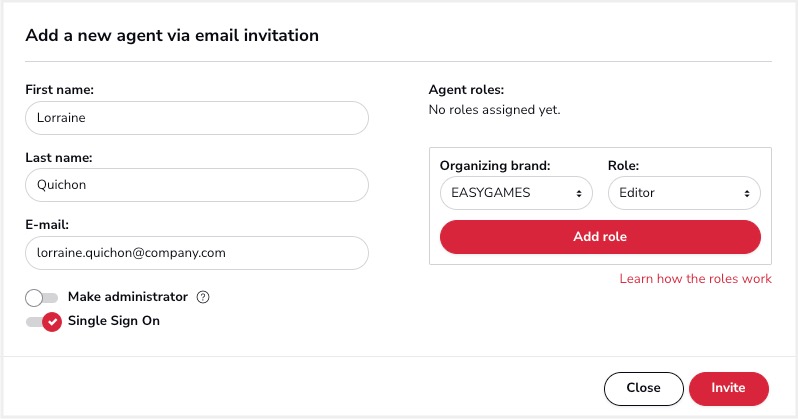Open the Editor role dropdown
798x419 pixels.
684,193
